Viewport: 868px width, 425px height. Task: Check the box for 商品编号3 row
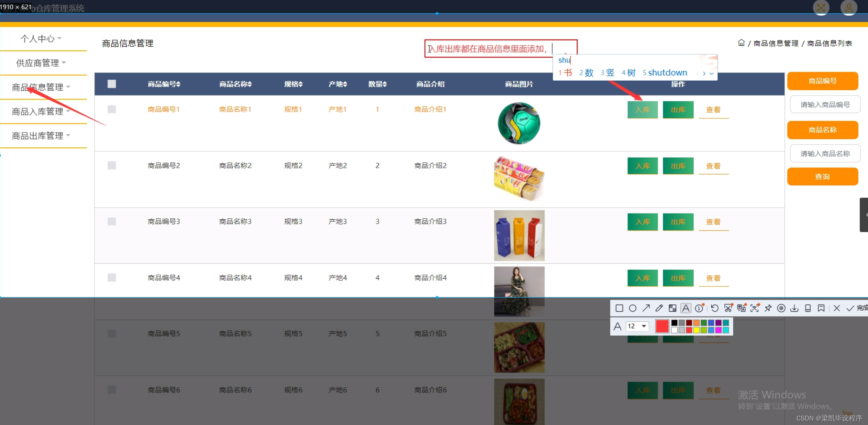[112, 221]
